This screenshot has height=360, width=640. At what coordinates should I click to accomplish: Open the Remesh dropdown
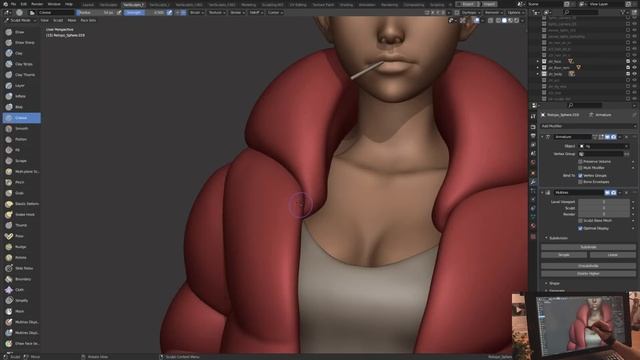click(x=493, y=13)
